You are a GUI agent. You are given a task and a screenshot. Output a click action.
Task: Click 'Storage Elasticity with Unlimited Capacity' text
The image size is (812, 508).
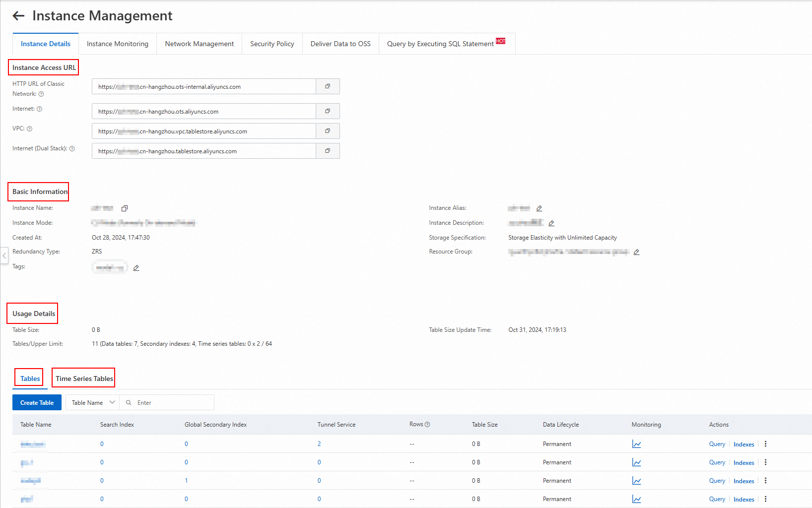pyautogui.click(x=562, y=238)
